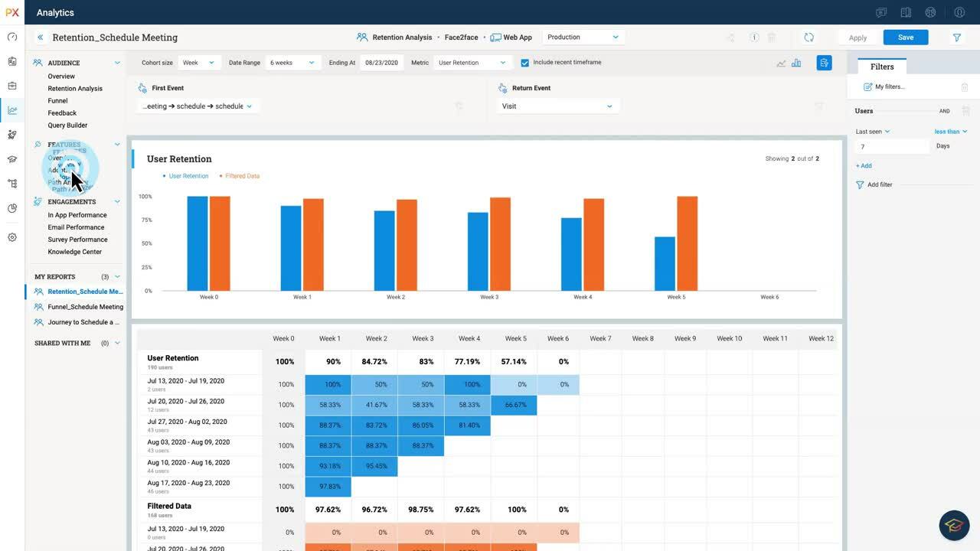Screen dimensions: 980x551
Task: Click the delete report trash icon
Action: coord(772,37)
